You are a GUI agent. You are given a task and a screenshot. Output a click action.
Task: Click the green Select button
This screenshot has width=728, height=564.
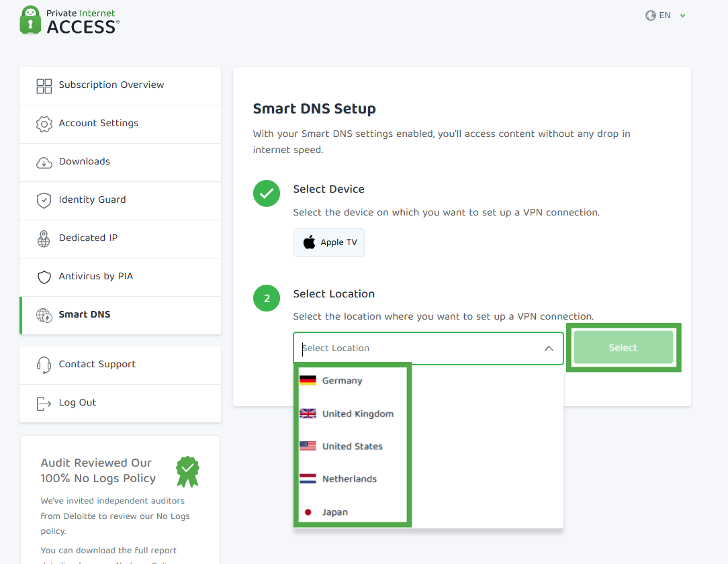click(623, 347)
